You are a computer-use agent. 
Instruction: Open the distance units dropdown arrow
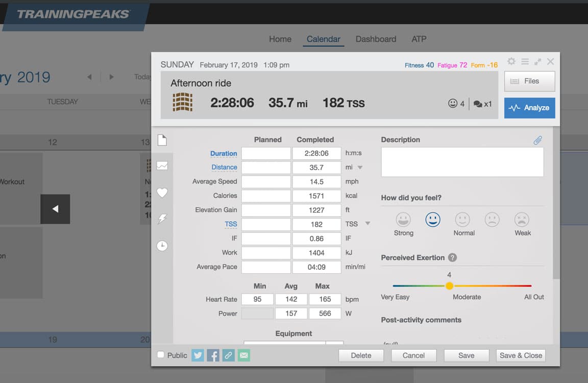(360, 167)
